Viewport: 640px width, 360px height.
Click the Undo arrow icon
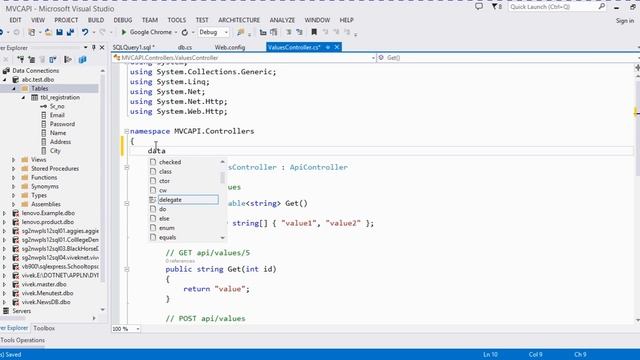(x=84, y=32)
